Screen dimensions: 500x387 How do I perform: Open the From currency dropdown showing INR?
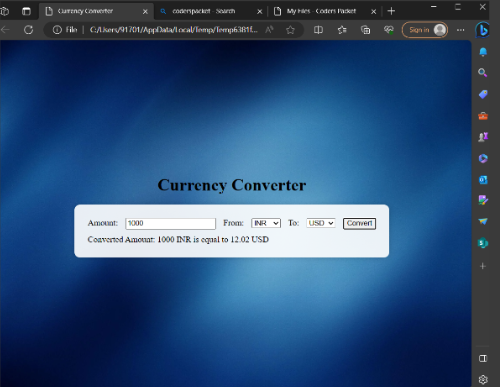tap(266, 223)
